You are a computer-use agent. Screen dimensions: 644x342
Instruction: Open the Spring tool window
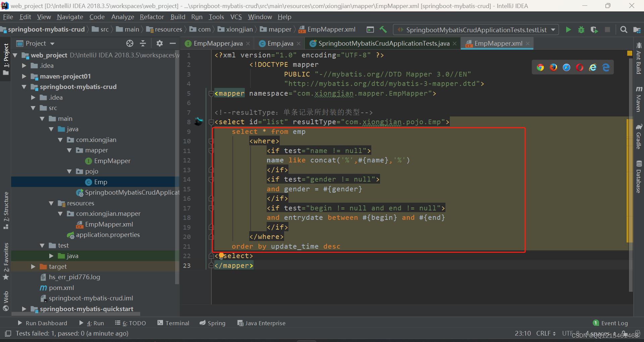click(x=213, y=323)
